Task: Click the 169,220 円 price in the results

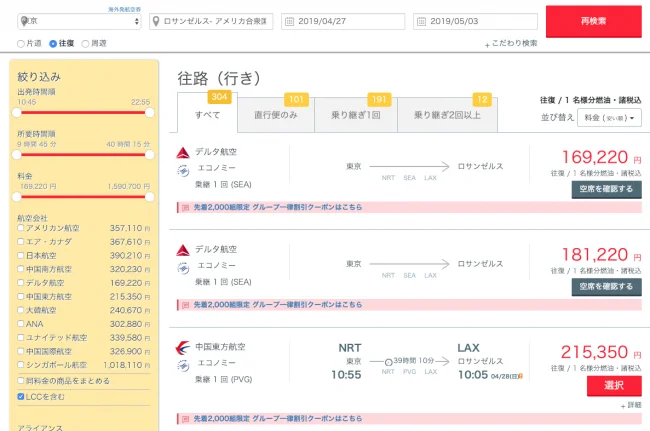Action: coord(601,157)
